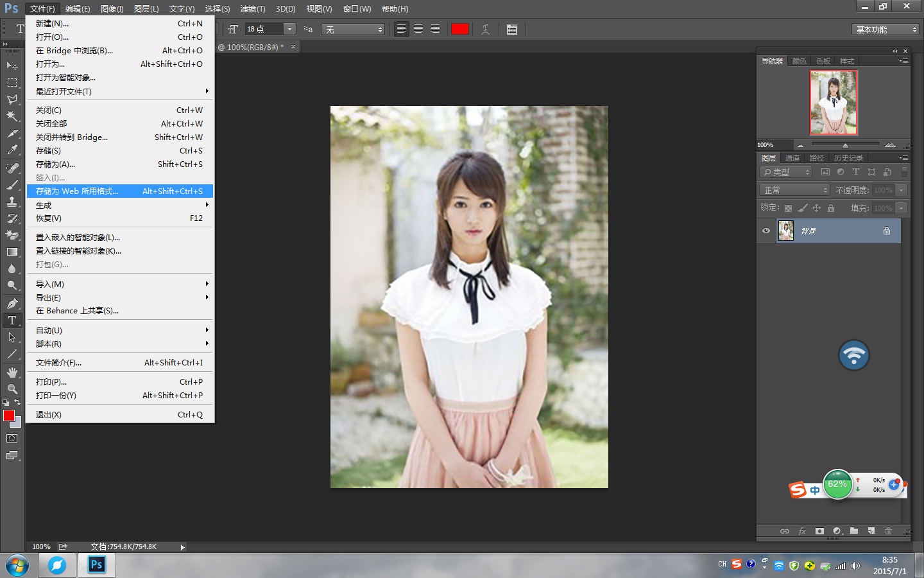Click the Navigator preview thumbnail

tap(834, 102)
